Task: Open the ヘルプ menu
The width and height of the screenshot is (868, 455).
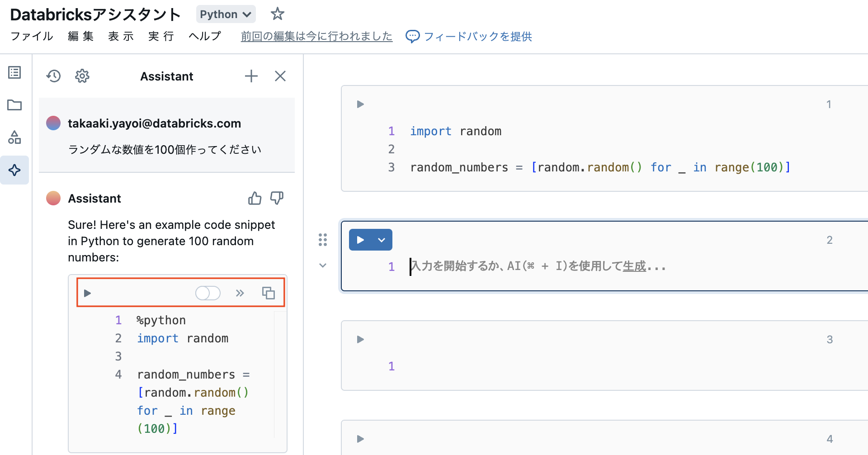Action: coord(205,36)
